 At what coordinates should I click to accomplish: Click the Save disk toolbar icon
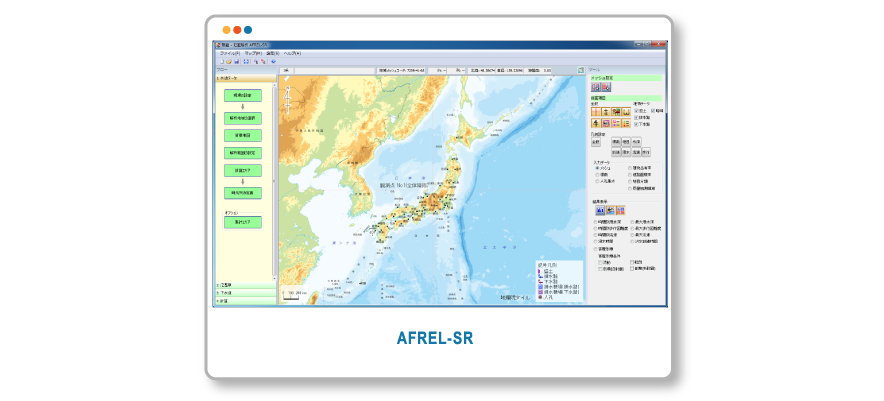pos(236,61)
